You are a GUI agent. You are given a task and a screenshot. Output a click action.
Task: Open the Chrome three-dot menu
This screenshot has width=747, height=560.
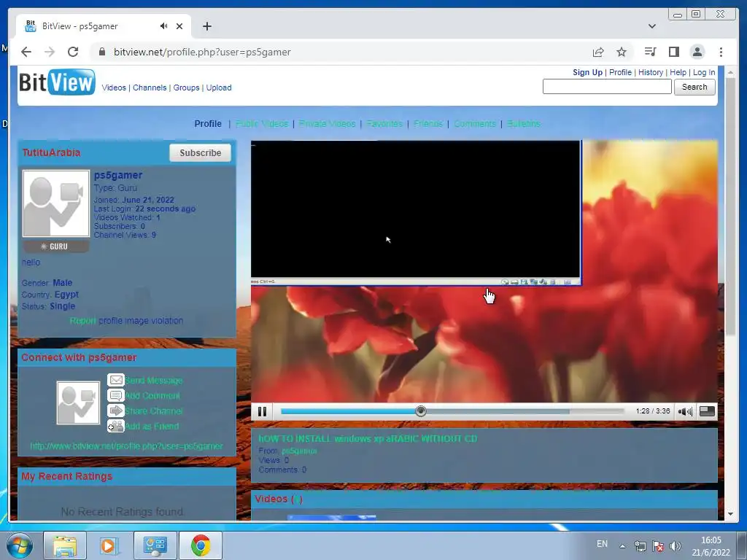[x=721, y=52]
